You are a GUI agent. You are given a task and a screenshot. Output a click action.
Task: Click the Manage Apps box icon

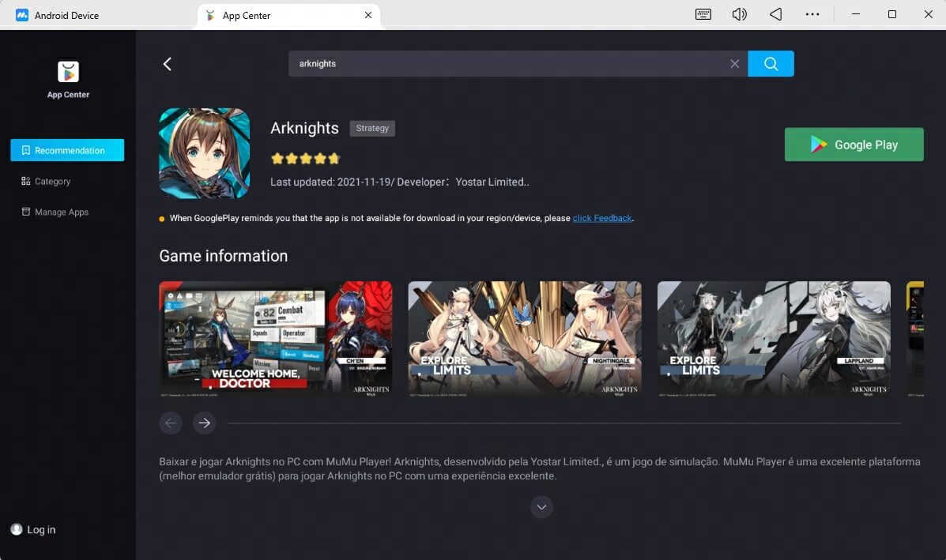[26, 212]
